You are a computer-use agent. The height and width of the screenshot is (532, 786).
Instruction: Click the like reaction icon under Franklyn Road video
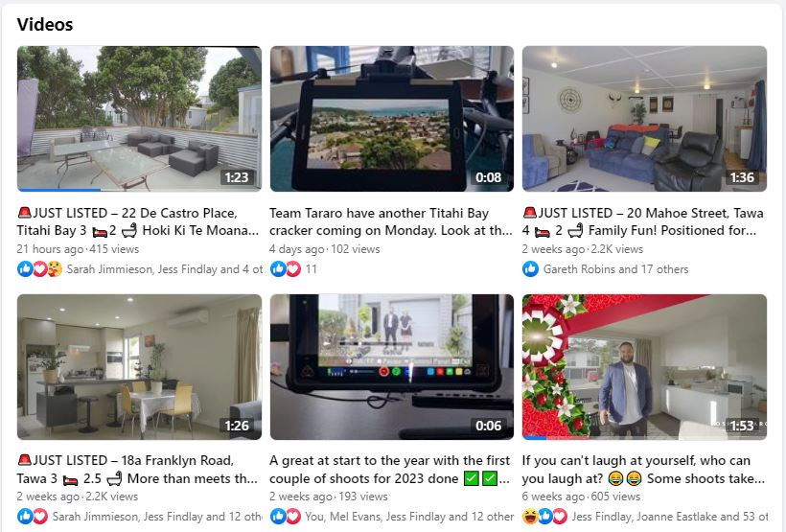click(25, 517)
